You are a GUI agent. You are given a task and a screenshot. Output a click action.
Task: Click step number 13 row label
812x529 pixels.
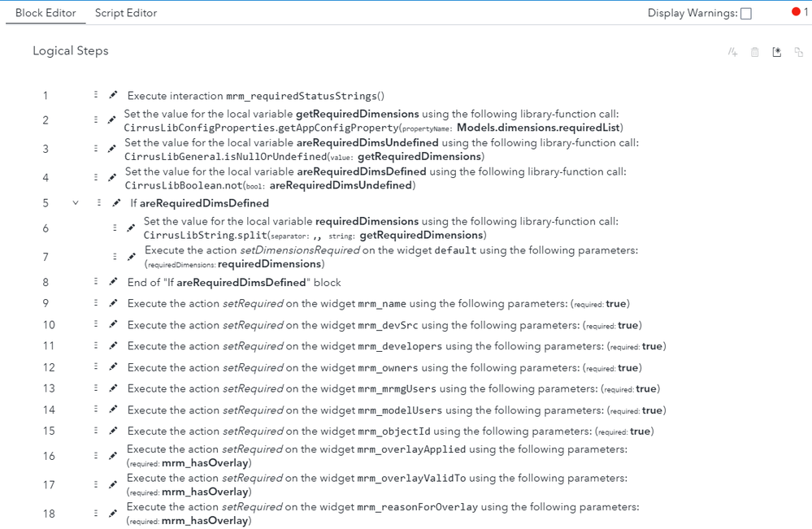coord(49,388)
